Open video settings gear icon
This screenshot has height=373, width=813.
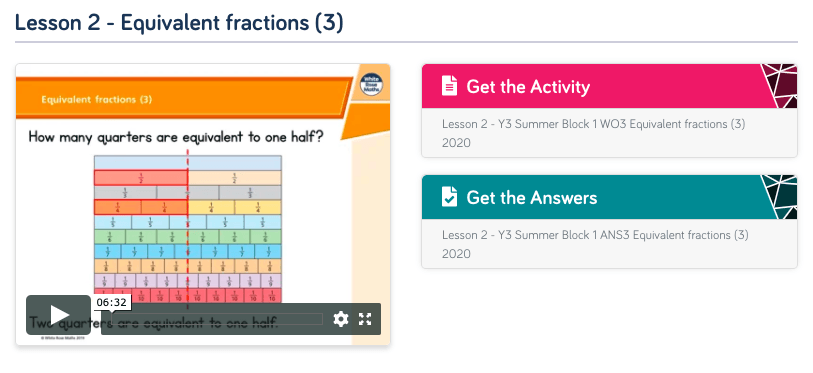pos(341,319)
